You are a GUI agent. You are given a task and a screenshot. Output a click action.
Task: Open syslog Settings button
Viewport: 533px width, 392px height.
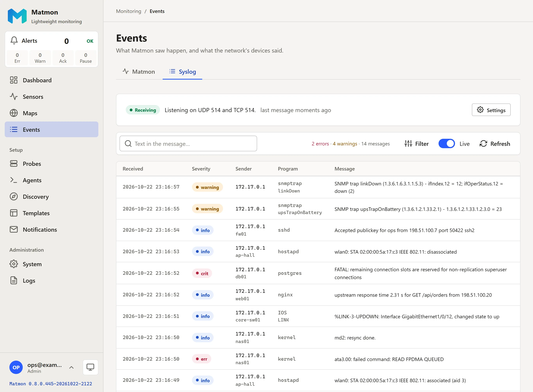click(x=491, y=110)
